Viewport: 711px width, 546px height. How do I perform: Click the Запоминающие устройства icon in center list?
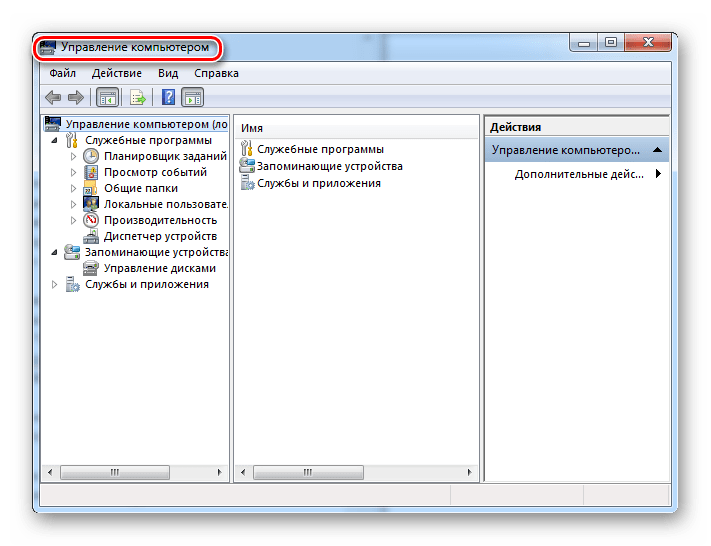247,166
